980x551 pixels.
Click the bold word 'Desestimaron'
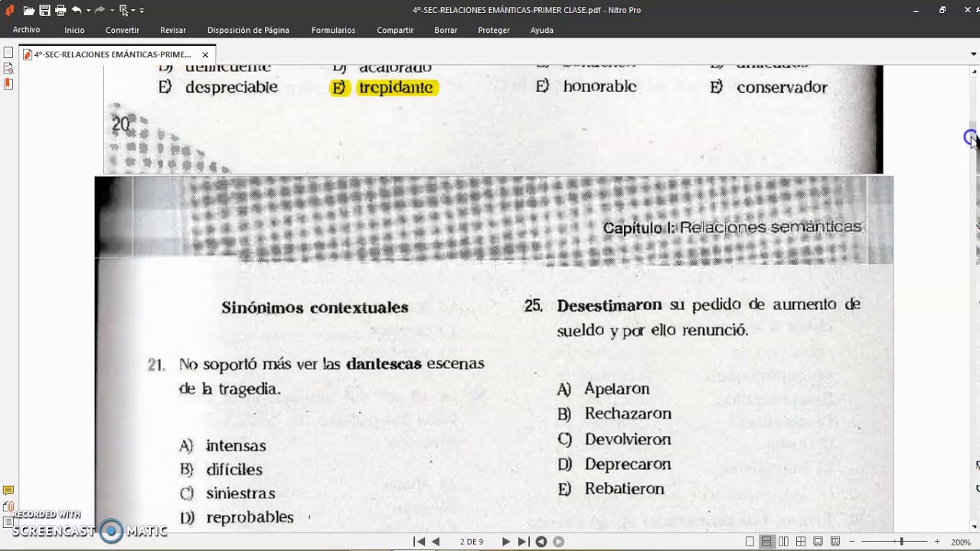[609, 305]
